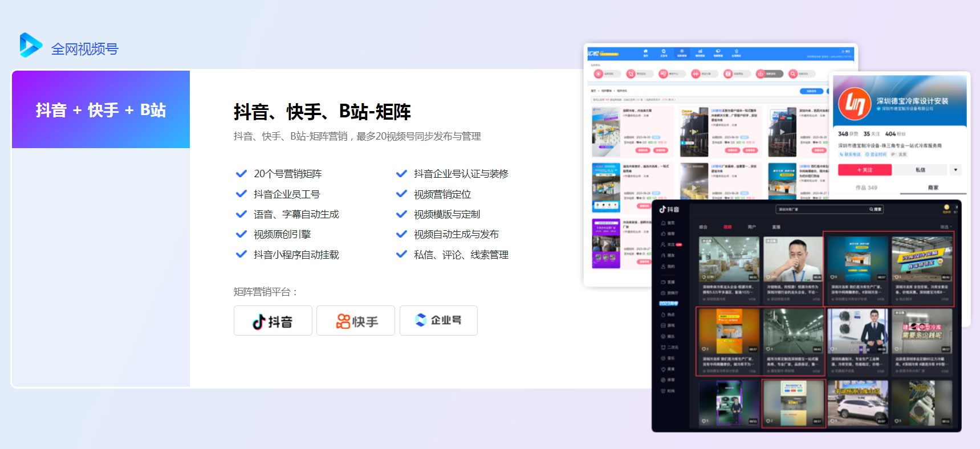Open the 企业号 platform button
Viewport: 980px width, 449px height.
click(438, 321)
